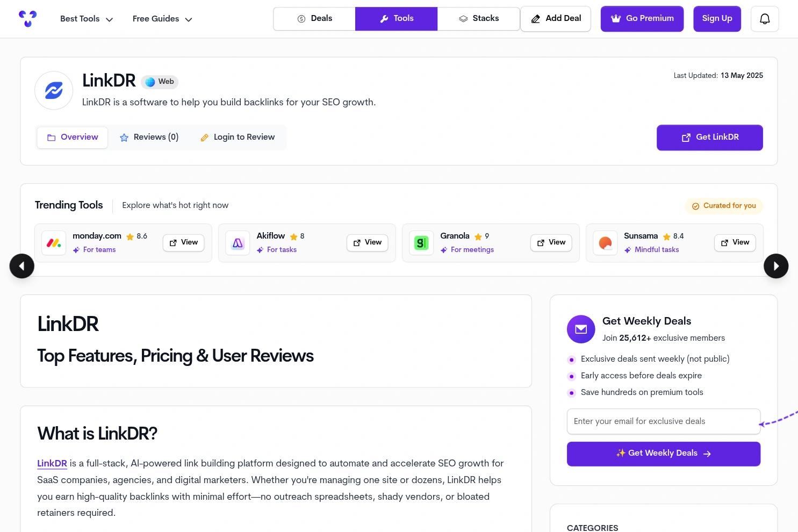Open the Reviews (0) tab
The height and width of the screenshot is (532, 798).
pyautogui.click(x=149, y=138)
